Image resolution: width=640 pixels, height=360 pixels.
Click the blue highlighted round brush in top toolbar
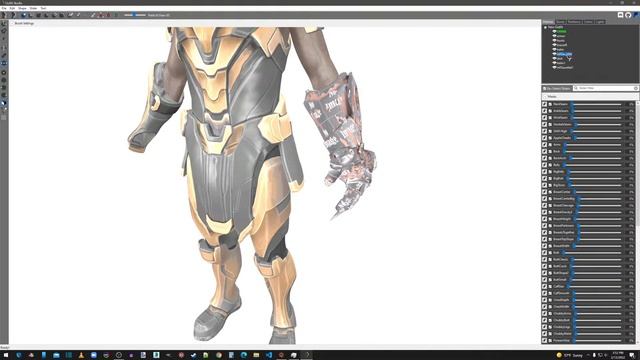23,15
